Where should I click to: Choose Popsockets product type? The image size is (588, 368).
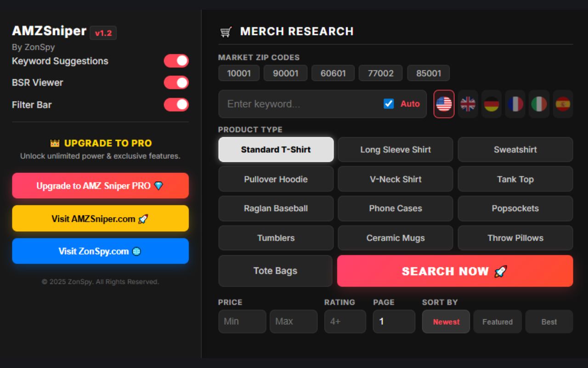(x=515, y=208)
